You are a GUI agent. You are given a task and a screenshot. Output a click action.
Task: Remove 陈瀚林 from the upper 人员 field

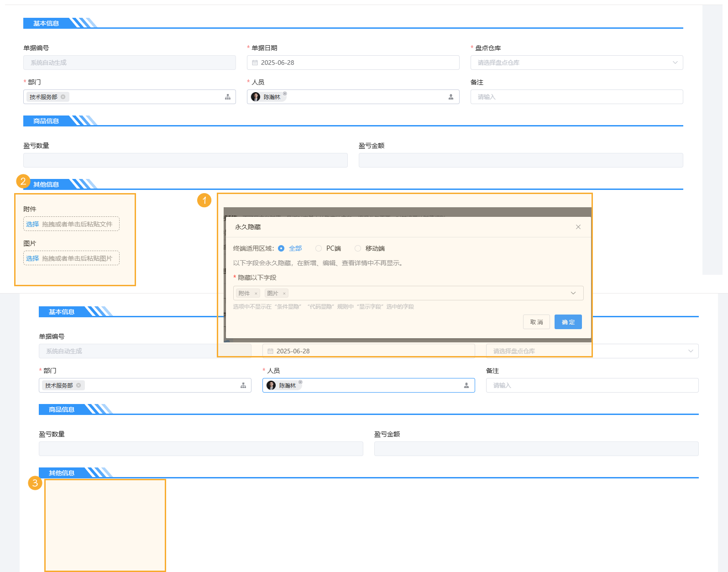click(x=285, y=94)
